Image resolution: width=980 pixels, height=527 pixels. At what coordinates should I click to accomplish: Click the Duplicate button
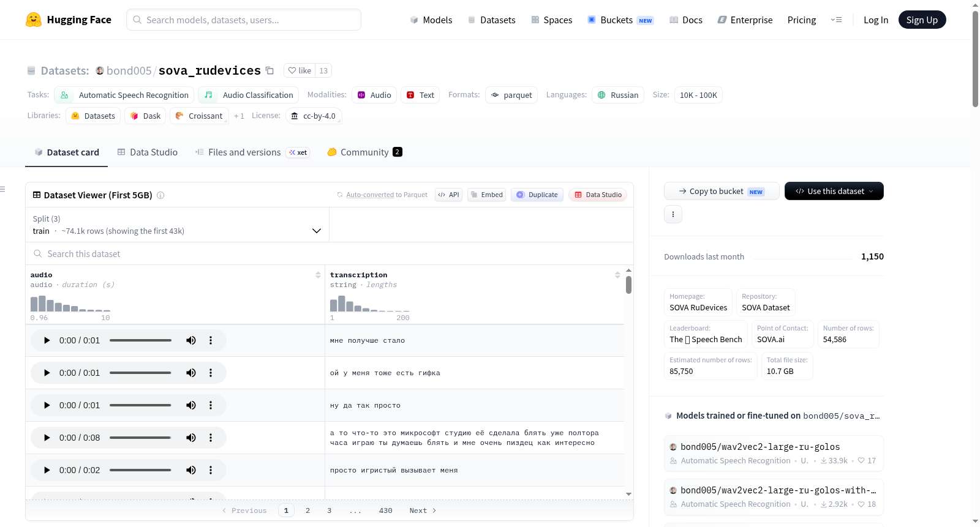(537, 195)
